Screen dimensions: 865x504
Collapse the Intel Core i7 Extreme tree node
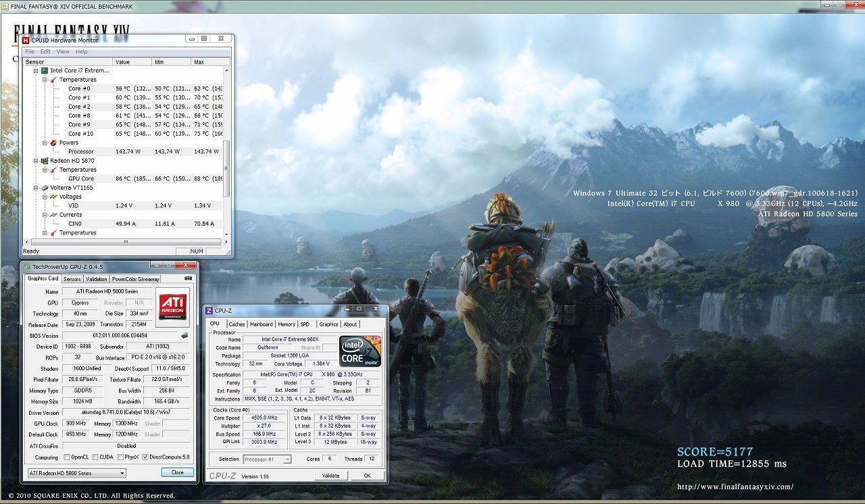36,70
